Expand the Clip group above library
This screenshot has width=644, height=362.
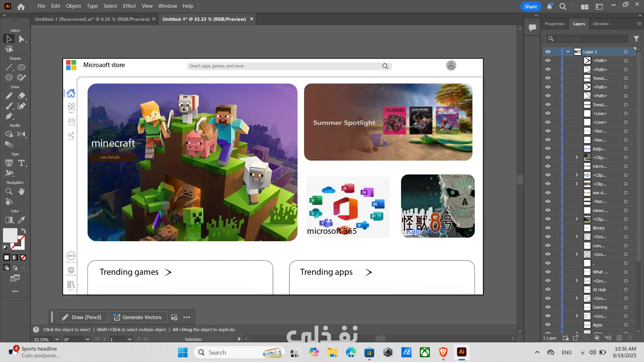[577, 219]
